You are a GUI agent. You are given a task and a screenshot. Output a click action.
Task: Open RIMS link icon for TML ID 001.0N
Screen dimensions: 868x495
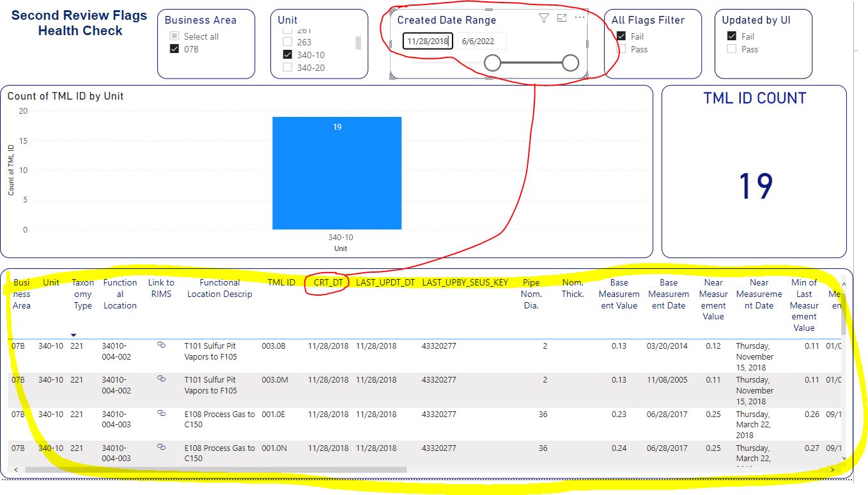161,447
